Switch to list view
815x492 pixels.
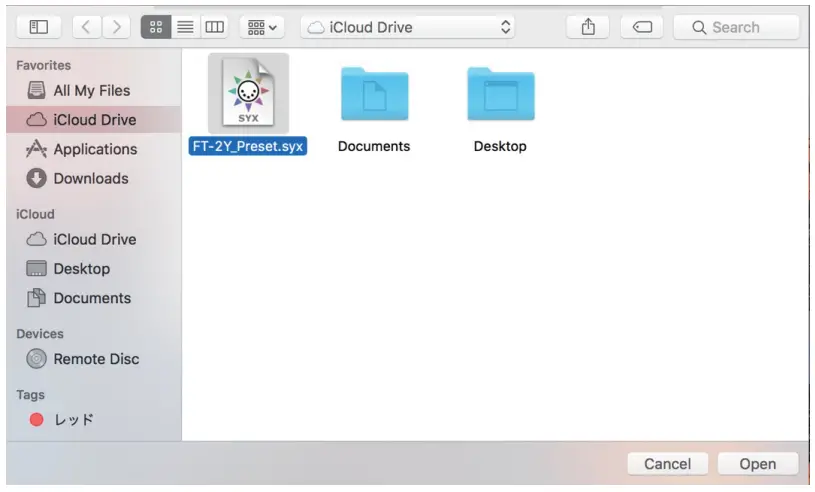coord(186,27)
